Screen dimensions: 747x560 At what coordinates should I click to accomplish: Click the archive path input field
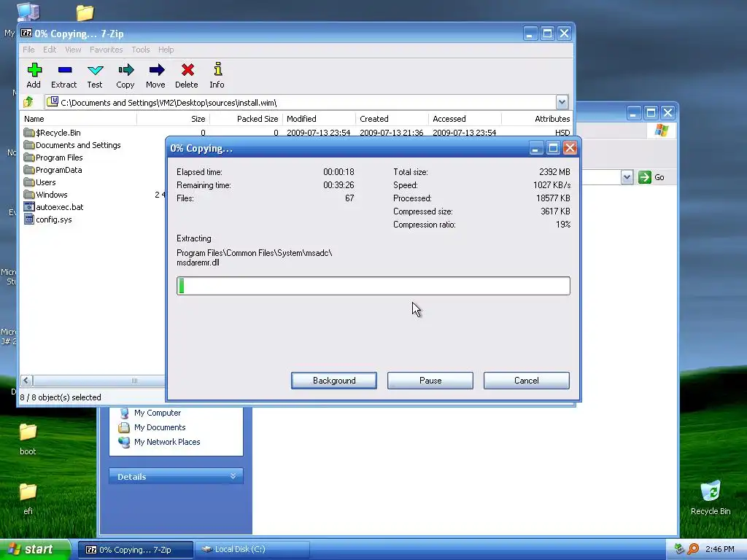point(300,102)
